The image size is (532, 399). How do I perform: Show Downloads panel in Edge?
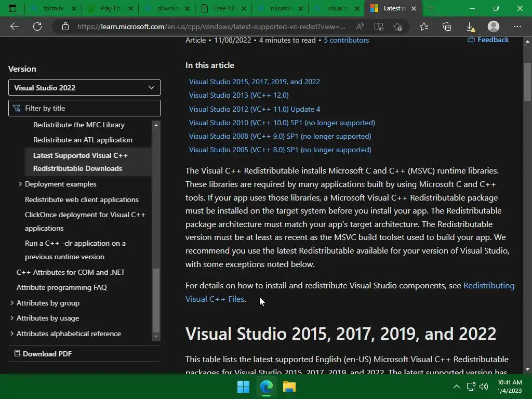[x=471, y=26]
